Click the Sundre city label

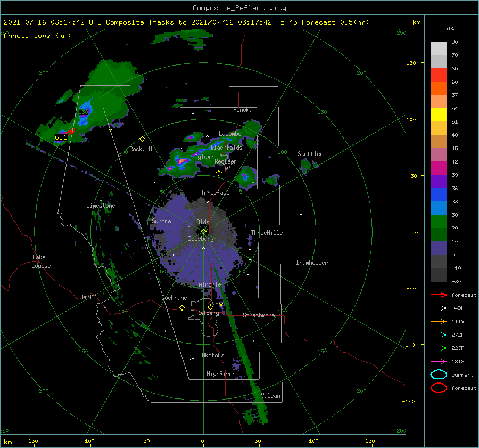point(161,221)
